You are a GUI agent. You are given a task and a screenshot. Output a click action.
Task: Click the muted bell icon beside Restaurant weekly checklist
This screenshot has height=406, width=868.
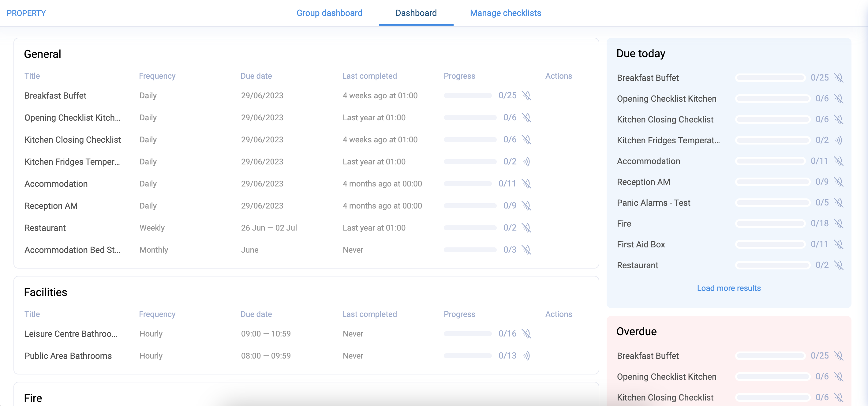pos(527,227)
